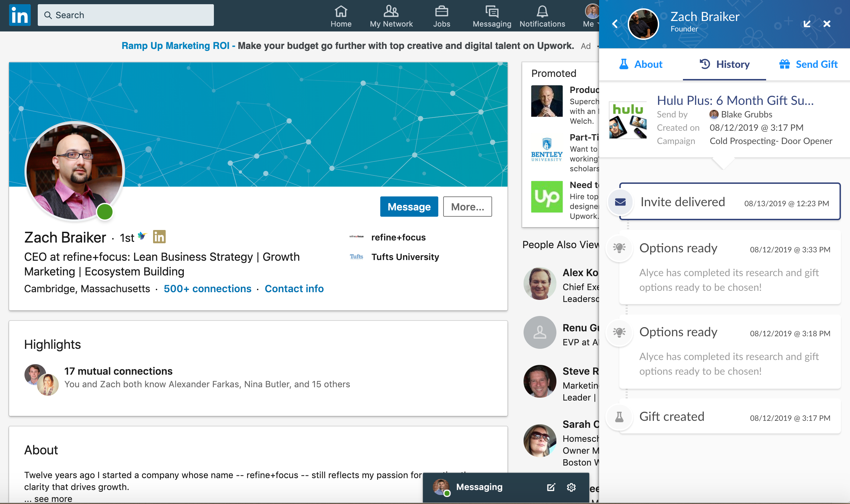Switch to the About tab

point(641,64)
